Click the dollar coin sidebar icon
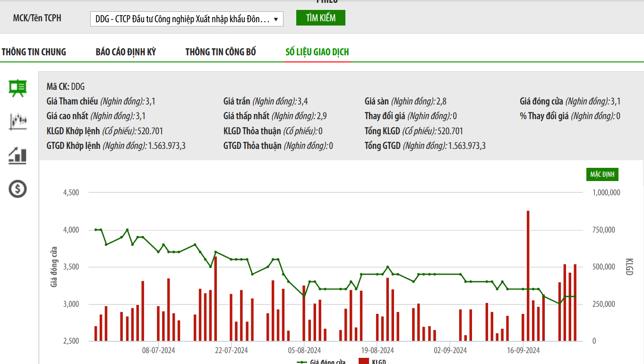This screenshot has width=644, height=364. pyautogui.click(x=18, y=189)
